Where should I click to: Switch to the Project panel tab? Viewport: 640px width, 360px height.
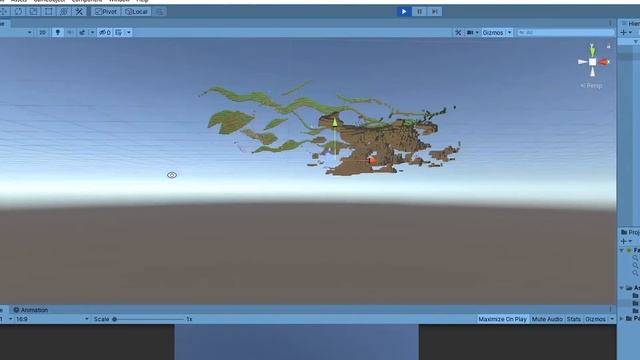630,232
